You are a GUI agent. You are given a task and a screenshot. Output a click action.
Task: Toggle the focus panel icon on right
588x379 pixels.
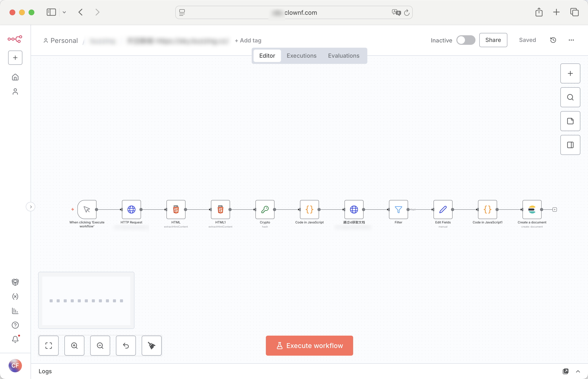point(570,145)
